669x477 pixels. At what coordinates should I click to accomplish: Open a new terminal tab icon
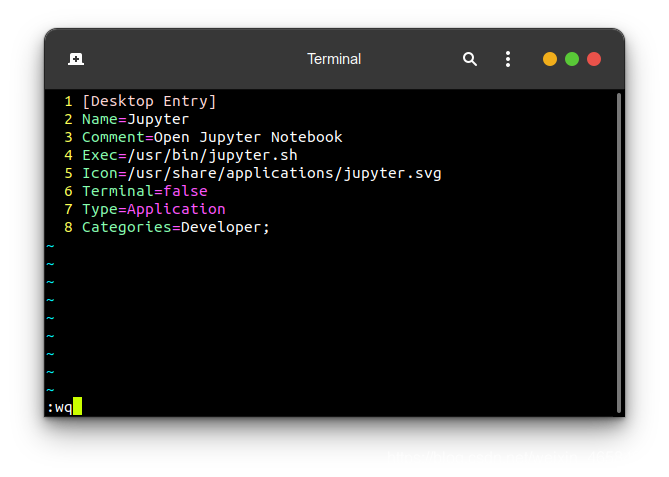tap(76, 59)
